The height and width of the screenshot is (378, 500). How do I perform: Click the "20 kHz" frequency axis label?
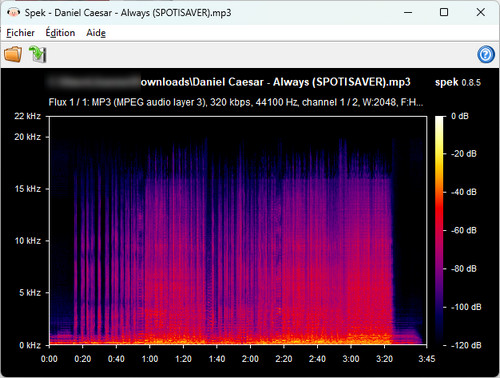[27, 137]
